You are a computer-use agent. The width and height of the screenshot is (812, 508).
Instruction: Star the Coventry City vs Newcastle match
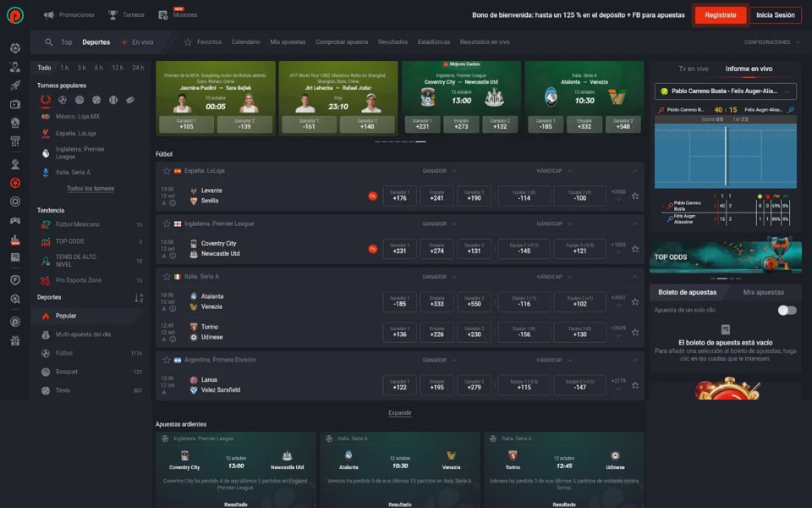click(635, 249)
